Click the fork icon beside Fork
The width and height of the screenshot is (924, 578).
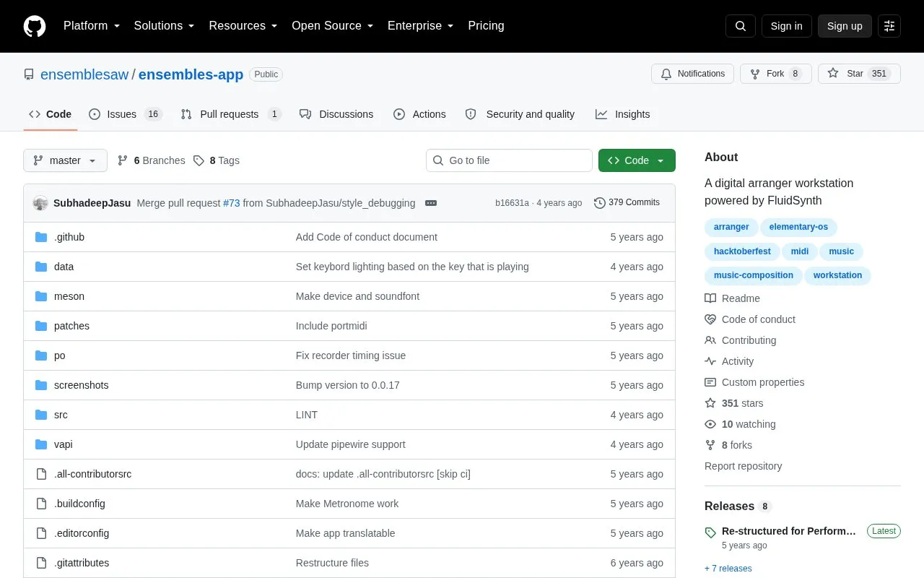[x=755, y=74]
